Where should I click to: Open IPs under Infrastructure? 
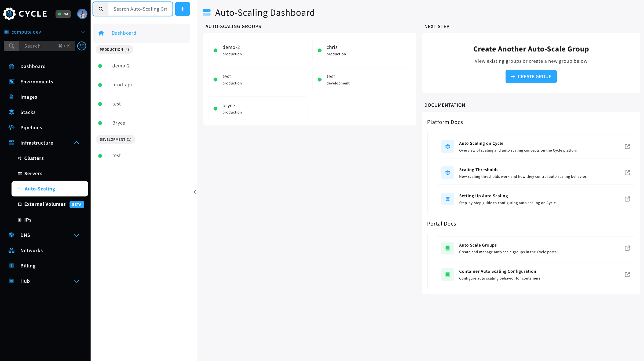[x=28, y=220]
